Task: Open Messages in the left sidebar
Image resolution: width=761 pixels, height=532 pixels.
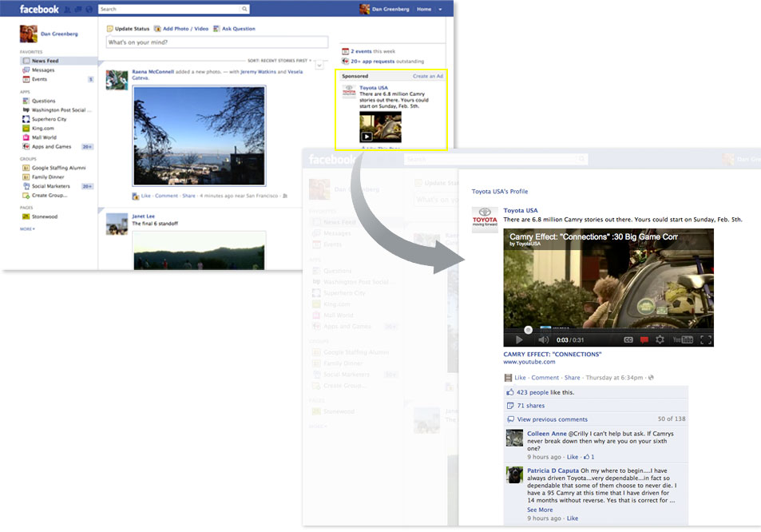Action: point(43,70)
